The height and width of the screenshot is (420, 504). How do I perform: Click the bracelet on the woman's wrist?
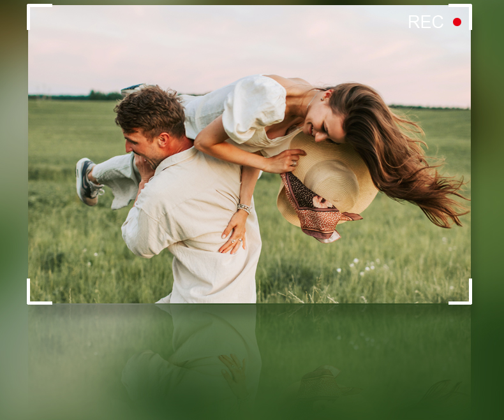click(x=244, y=208)
